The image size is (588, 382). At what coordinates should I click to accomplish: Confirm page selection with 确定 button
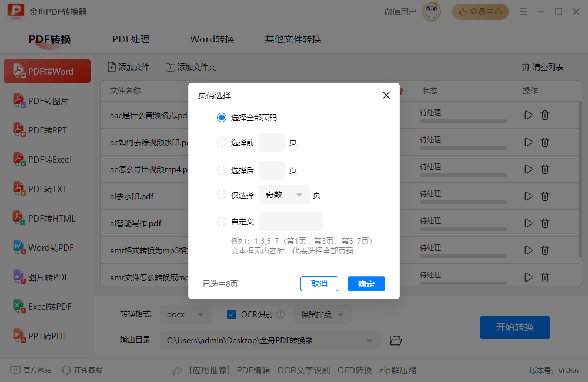(366, 283)
